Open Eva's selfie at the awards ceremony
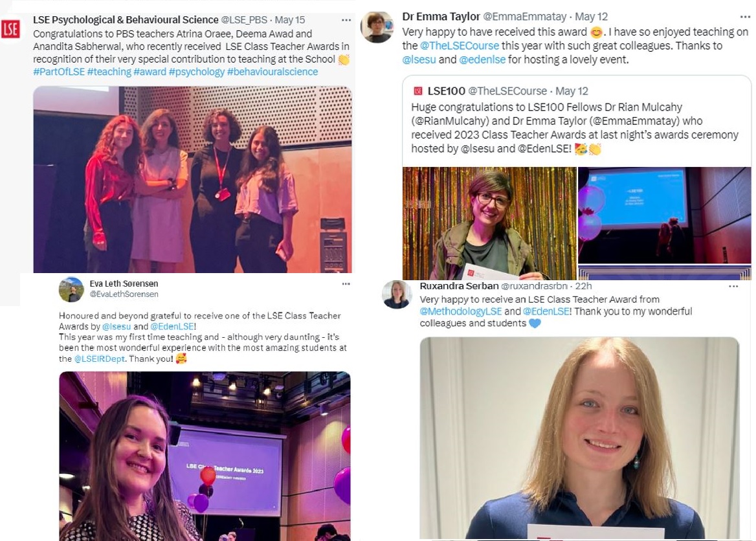This screenshot has width=756, height=541. point(205,456)
